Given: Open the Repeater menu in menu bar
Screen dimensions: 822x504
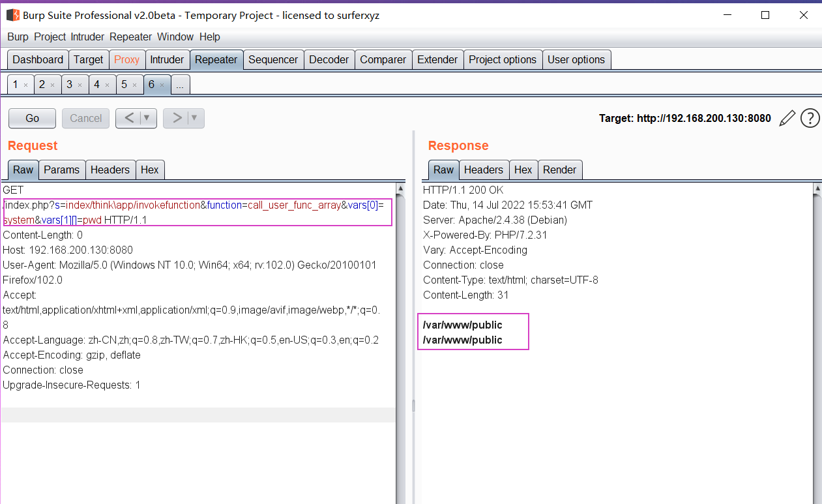Looking at the screenshot, I should pos(130,37).
